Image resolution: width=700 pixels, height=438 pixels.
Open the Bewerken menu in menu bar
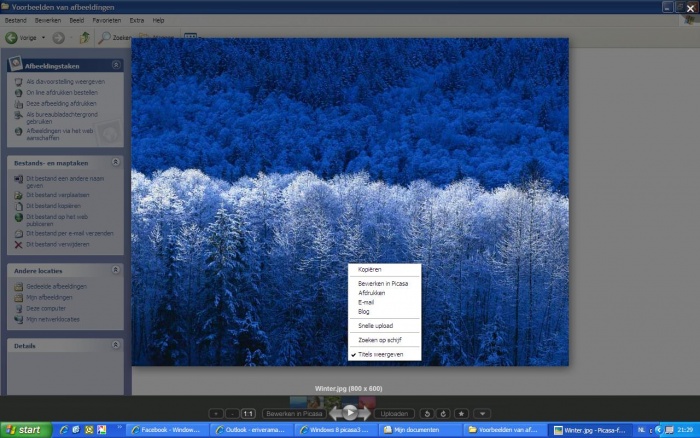tap(48, 20)
